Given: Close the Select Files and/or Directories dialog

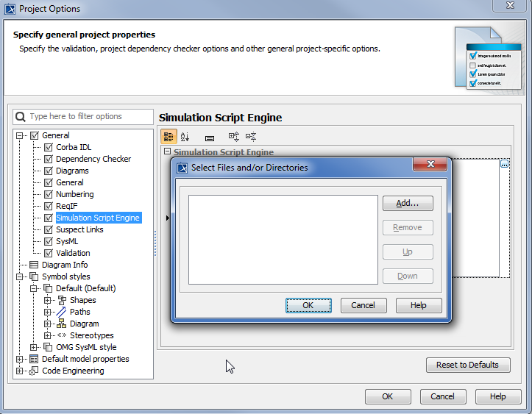Looking at the screenshot, I should pyautogui.click(x=430, y=164).
